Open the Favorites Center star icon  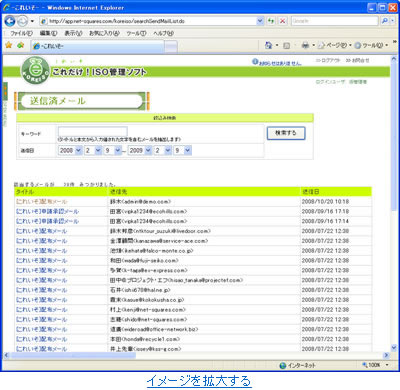pyautogui.click(x=9, y=45)
